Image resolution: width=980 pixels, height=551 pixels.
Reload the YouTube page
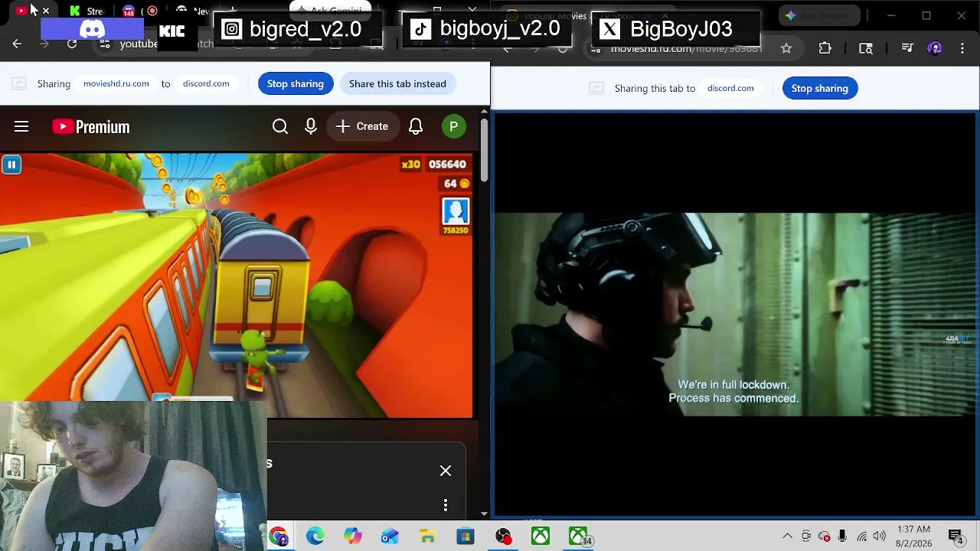coord(72,44)
